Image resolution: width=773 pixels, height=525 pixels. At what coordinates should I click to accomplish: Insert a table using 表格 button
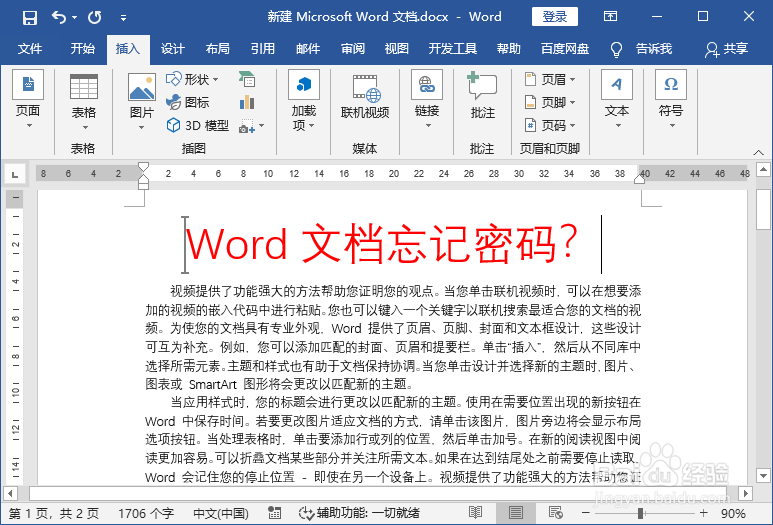click(83, 102)
